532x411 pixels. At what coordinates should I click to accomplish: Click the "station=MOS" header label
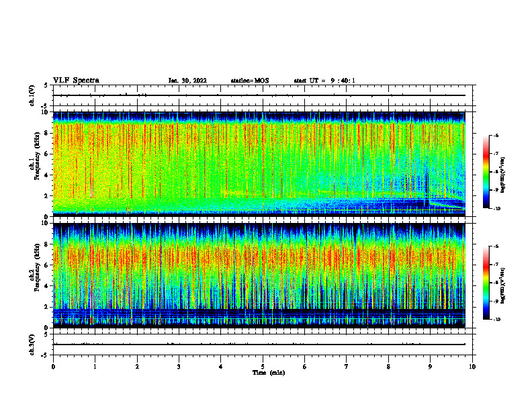click(x=250, y=81)
